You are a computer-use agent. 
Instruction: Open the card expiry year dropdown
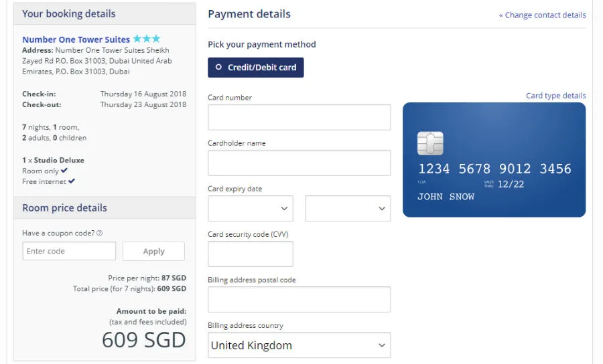coord(347,209)
